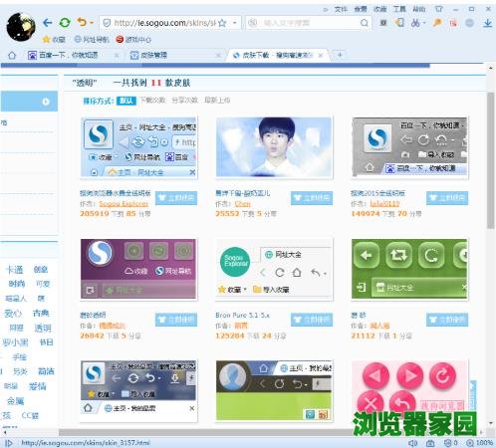
Task: Click the gray round toolbar icon
Action: pyautogui.click(x=469, y=23)
